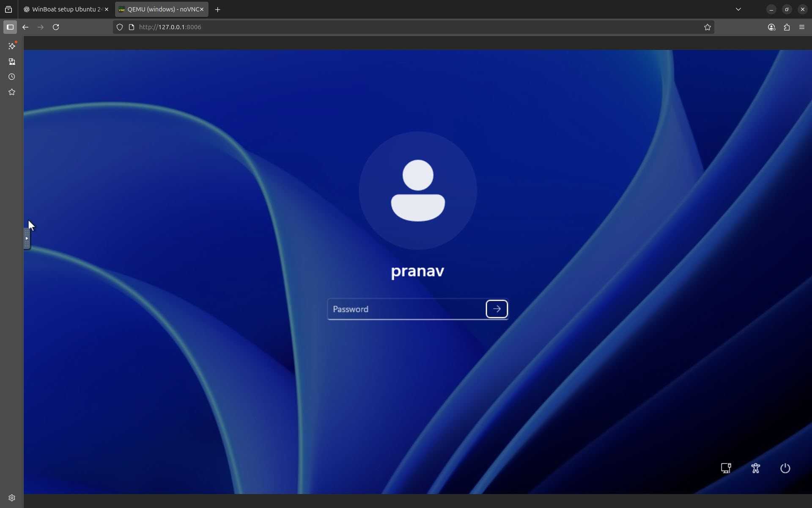
Task: Open the browser account icon
Action: click(771, 27)
